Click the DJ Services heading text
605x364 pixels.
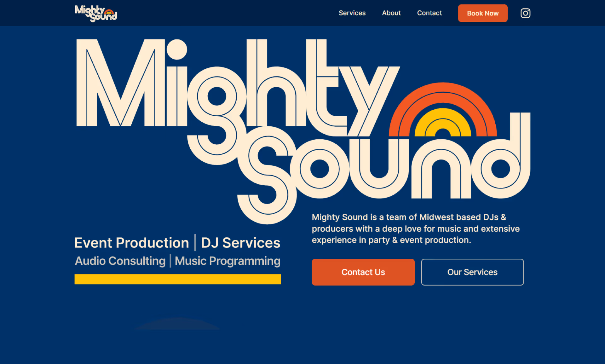(240, 243)
